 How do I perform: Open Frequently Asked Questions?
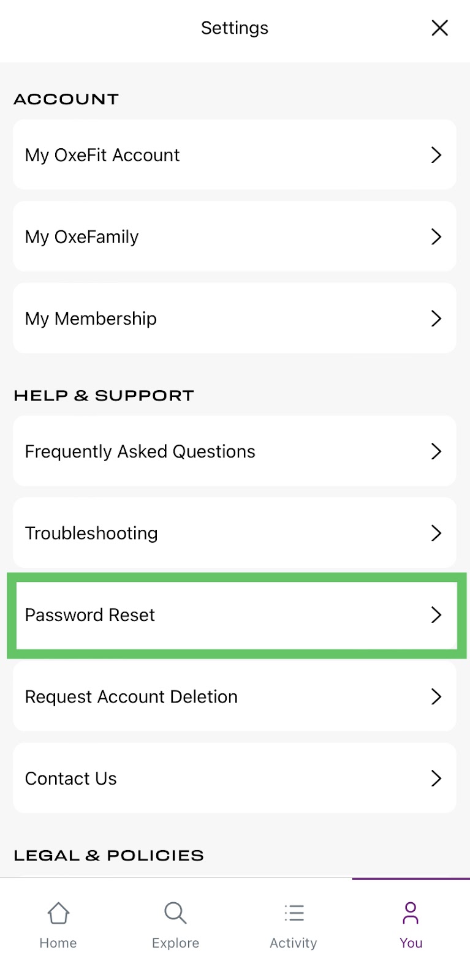tap(140, 451)
